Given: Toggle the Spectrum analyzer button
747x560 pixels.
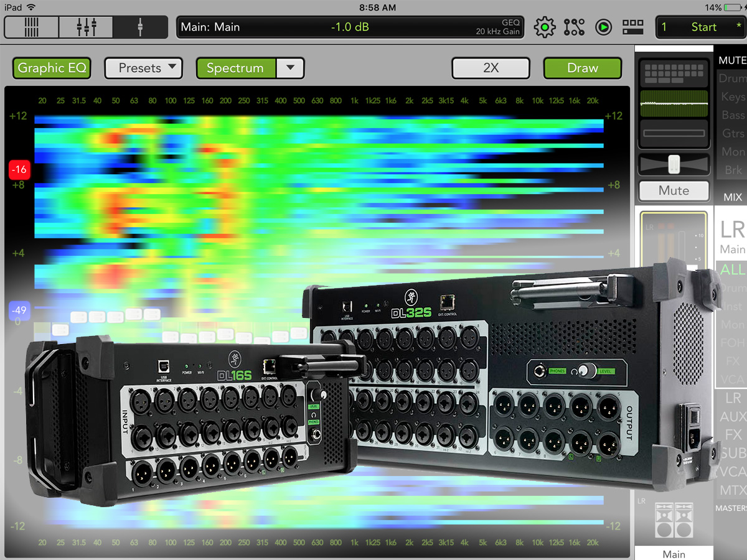Looking at the screenshot, I should (x=235, y=68).
